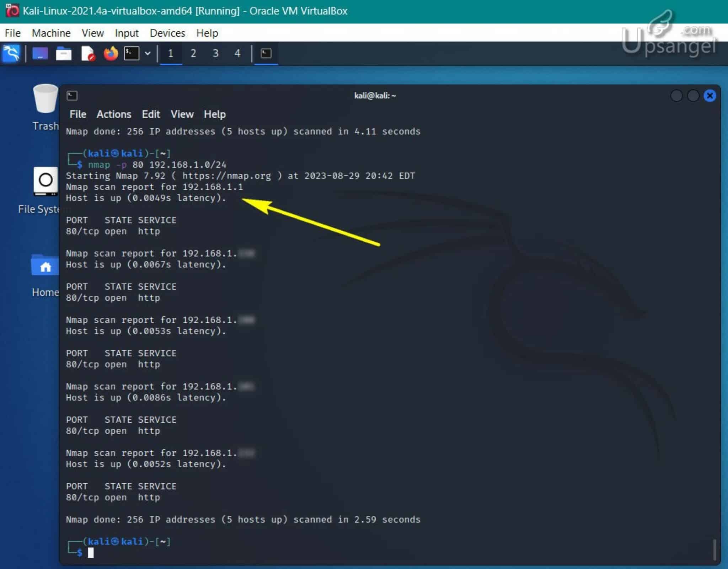The width and height of the screenshot is (728, 569).
Task: Launch Firefox from the panel
Action: point(111,54)
